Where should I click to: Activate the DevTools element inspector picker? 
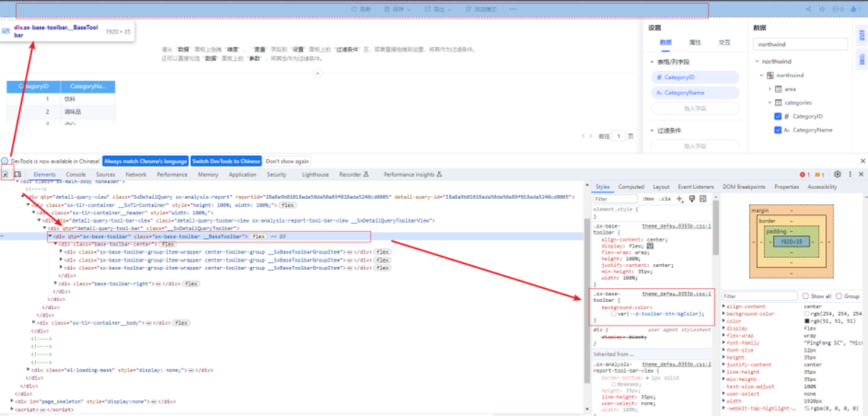click(x=7, y=174)
